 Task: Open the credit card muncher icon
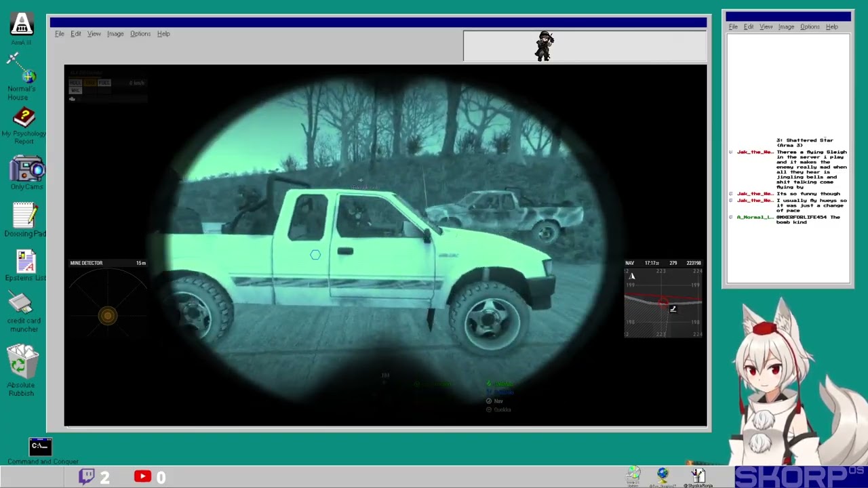21,303
